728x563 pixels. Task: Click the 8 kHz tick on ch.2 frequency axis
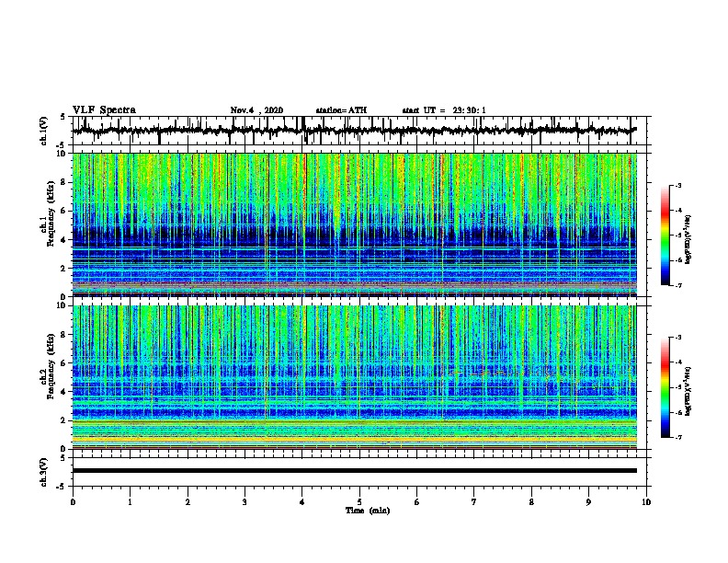pyautogui.click(x=63, y=335)
